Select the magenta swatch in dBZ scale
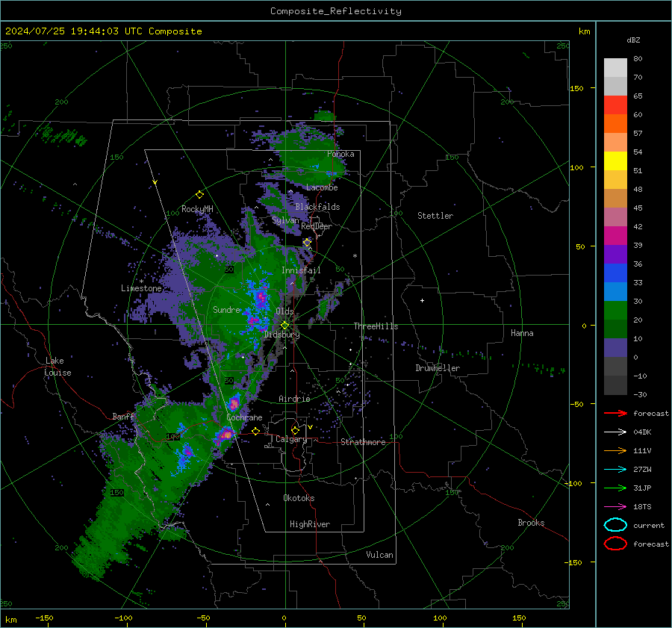 tap(615, 236)
